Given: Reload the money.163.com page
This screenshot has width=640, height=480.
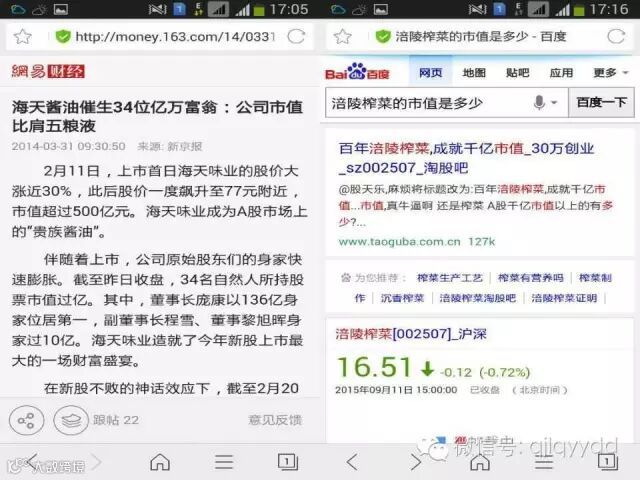Looking at the screenshot, I should [296, 37].
